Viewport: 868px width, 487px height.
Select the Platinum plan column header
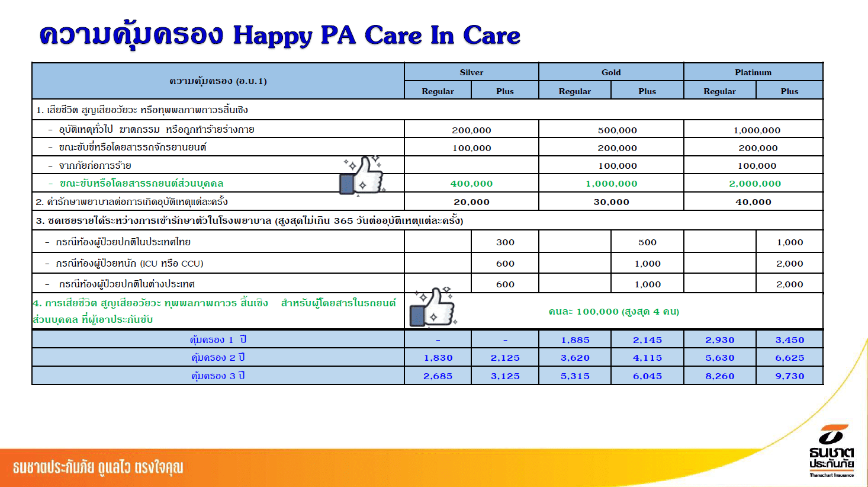[x=753, y=72]
